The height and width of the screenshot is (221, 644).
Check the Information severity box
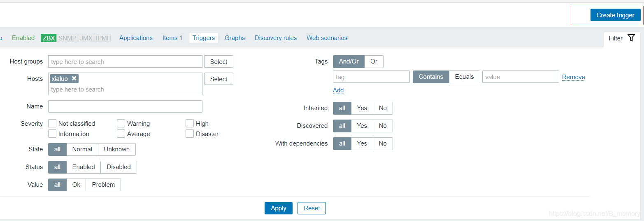tap(52, 134)
